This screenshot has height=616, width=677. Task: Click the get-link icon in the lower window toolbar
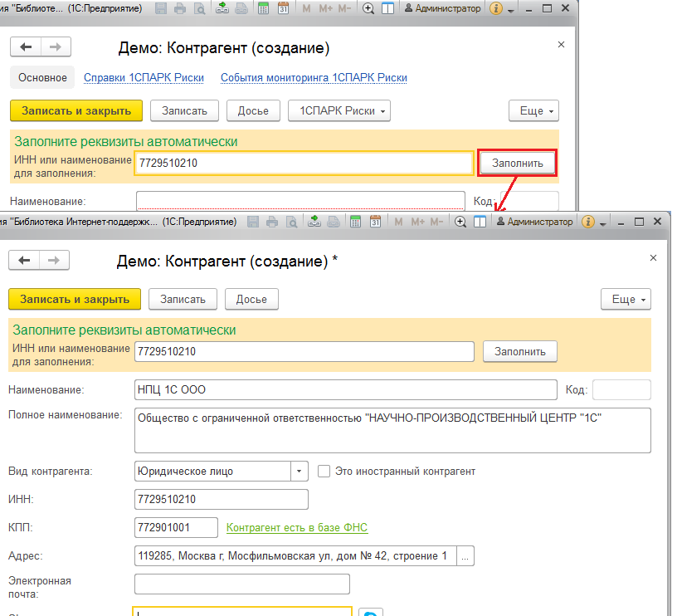pyautogui.click(x=314, y=222)
